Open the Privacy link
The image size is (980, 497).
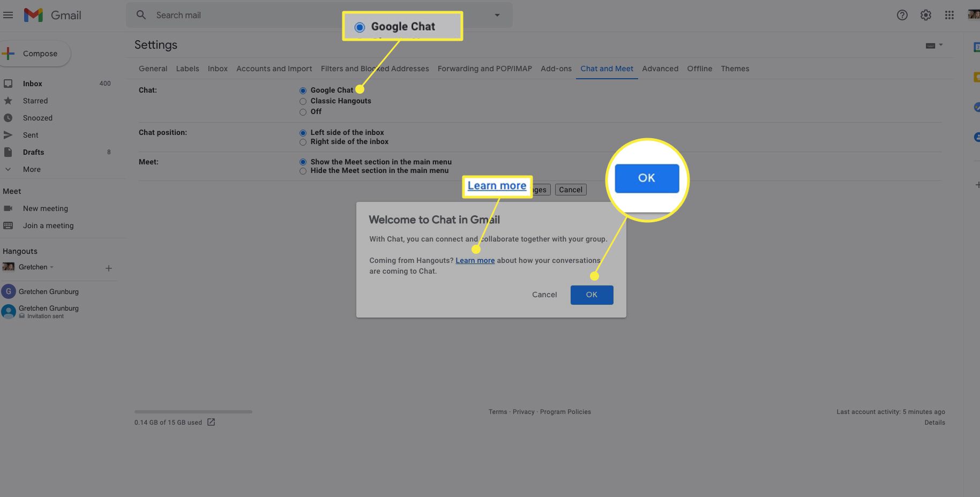point(523,412)
